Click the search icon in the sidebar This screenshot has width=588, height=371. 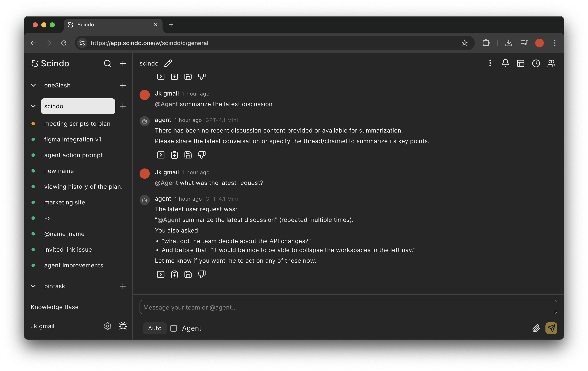pos(107,64)
